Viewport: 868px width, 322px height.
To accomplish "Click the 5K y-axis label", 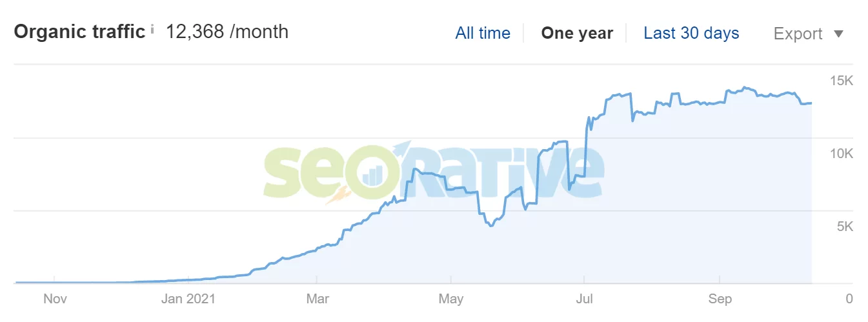I will 845,227.
